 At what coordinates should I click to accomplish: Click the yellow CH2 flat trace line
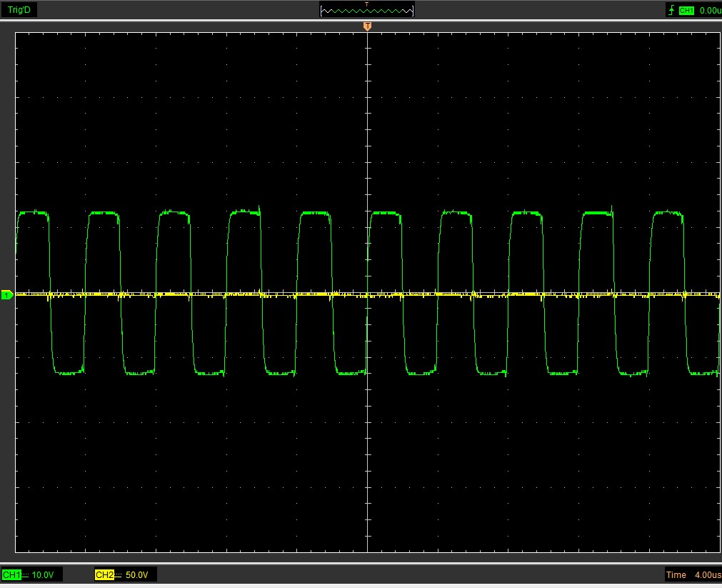coord(214,294)
